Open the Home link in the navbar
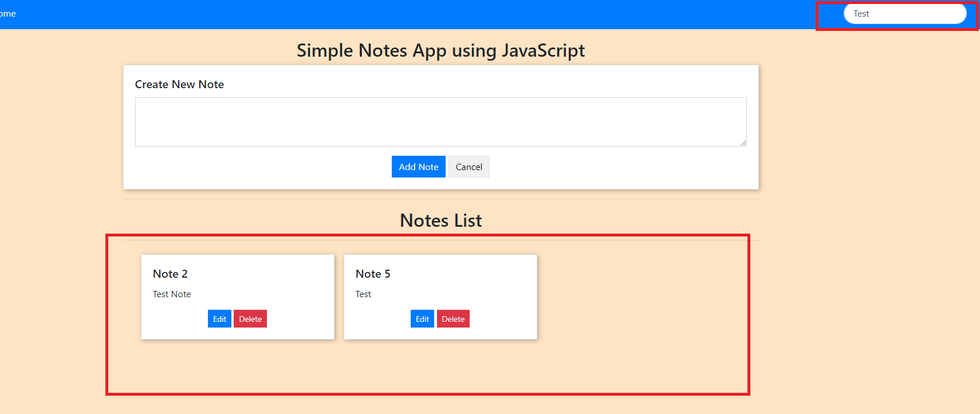 [x=7, y=14]
